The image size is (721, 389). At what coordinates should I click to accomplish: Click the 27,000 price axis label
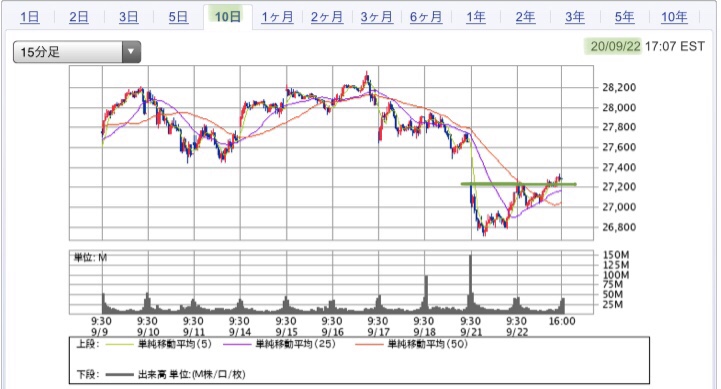point(619,207)
